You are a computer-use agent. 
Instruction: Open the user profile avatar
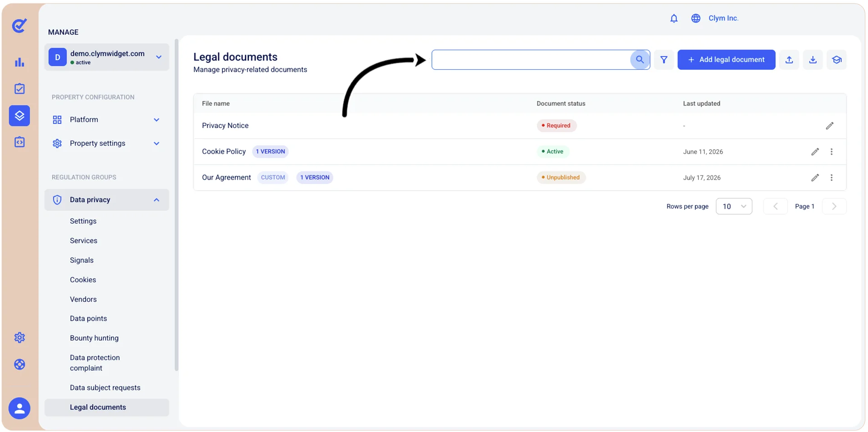coord(19,408)
